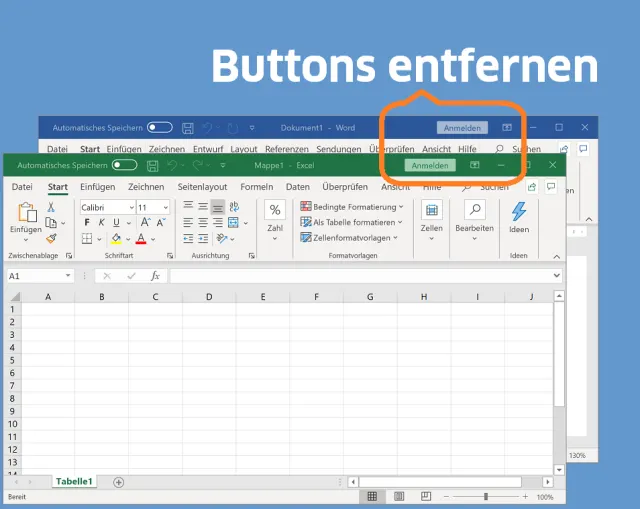Click the Excel Share icon button
The image size is (640, 509).
pyautogui.click(x=531, y=187)
